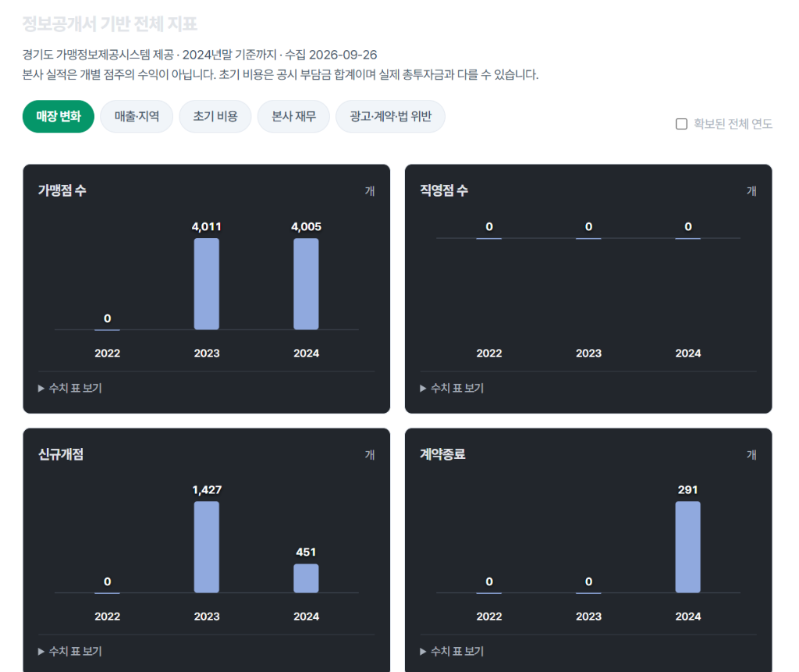
Task: Click the 2023 bar in 가맹점 수 chart
Action: pyautogui.click(x=206, y=284)
